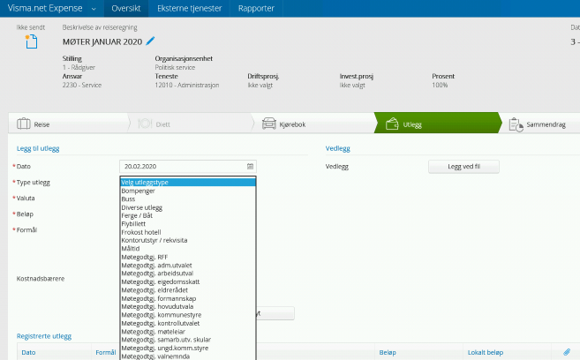Sort registered expenses by Lokalt beløp column
The height and width of the screenshot is (360, 580).
pos(485,352)
